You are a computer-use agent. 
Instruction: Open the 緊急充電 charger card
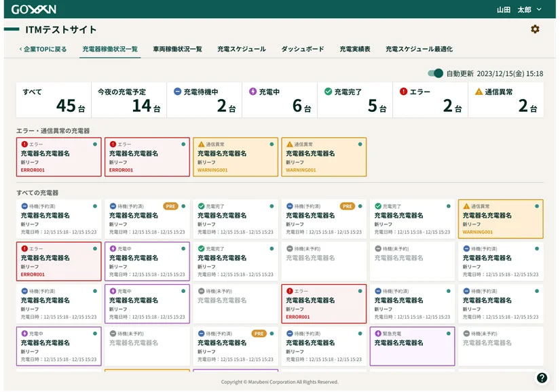point(412,346)
